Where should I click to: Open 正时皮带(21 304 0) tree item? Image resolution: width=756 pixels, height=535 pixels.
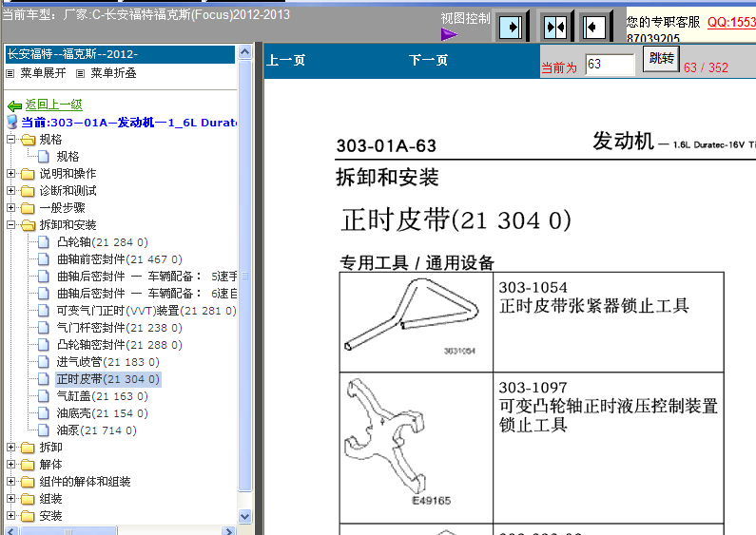(x=108, y=379)
